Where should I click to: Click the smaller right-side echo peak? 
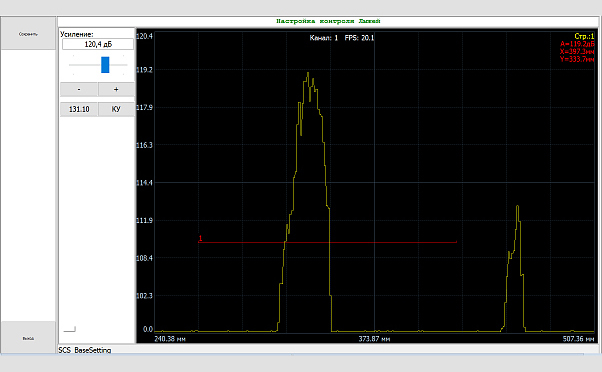(x=517, y=207)
